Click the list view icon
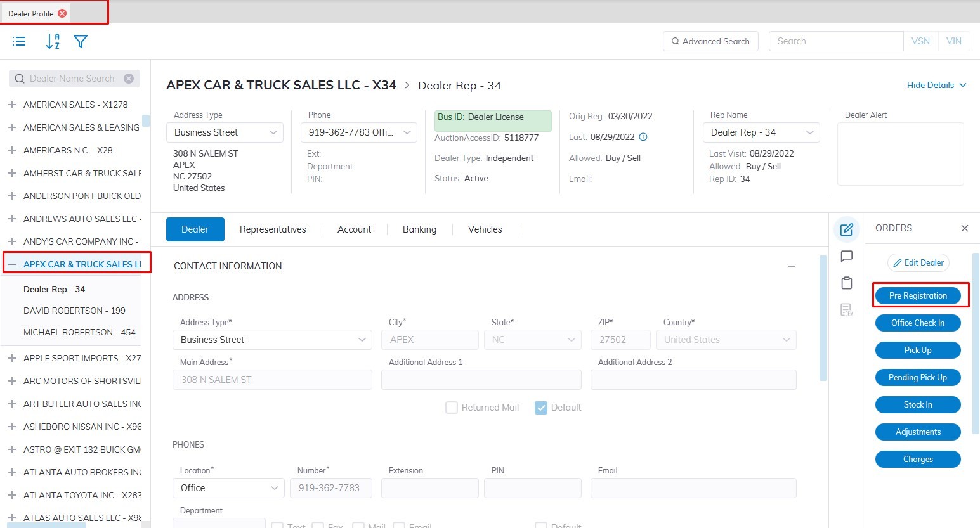Image resolution: width=980 pixels, height=528 pixels. pos(19,41)
